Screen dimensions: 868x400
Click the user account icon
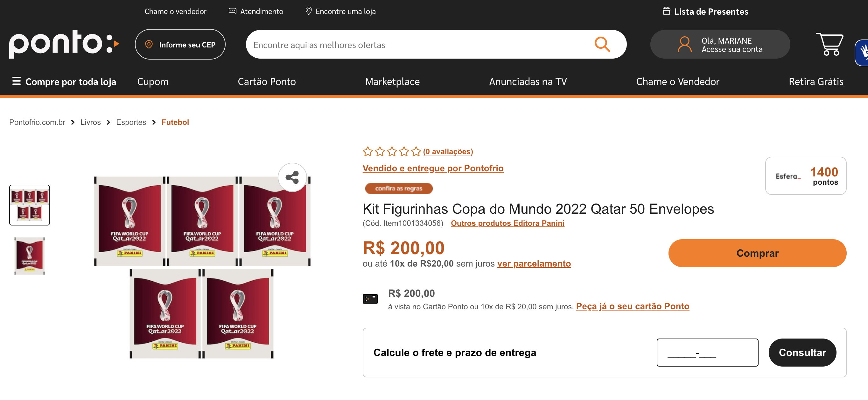684,45
